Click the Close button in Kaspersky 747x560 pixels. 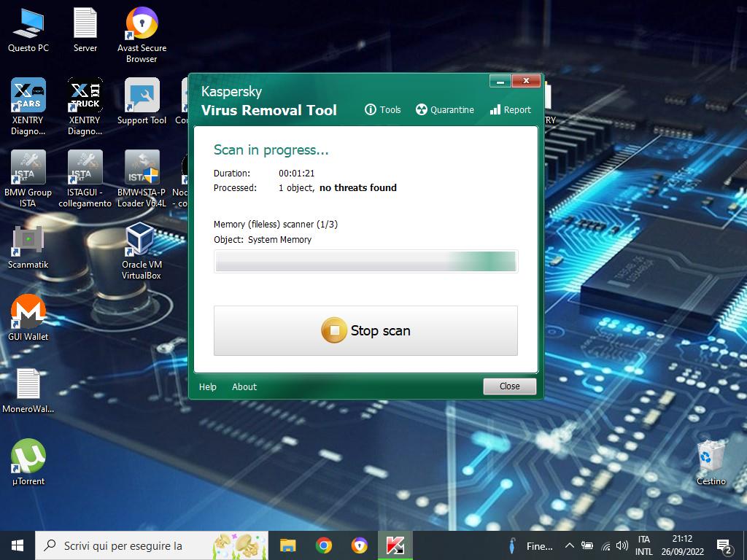[x=509, y=386]
